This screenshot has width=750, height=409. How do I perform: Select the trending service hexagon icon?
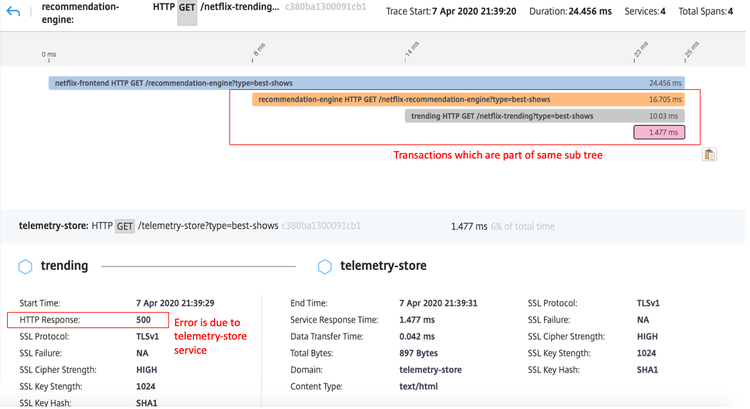click(x=25, y=266)
